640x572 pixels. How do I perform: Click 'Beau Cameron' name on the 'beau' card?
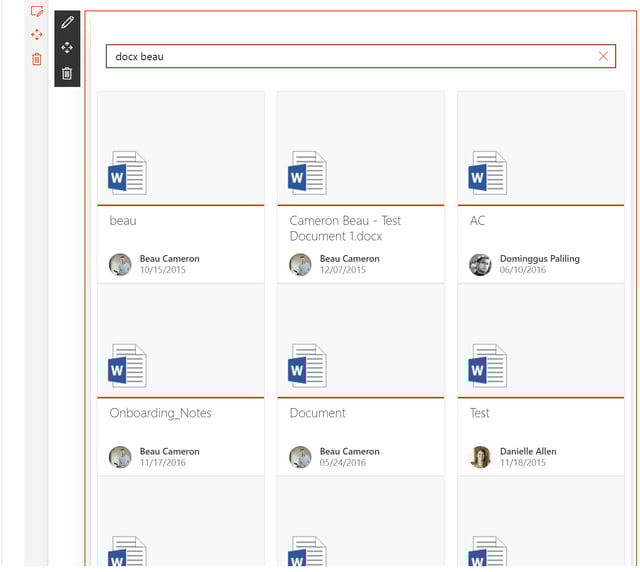[169, 259]
